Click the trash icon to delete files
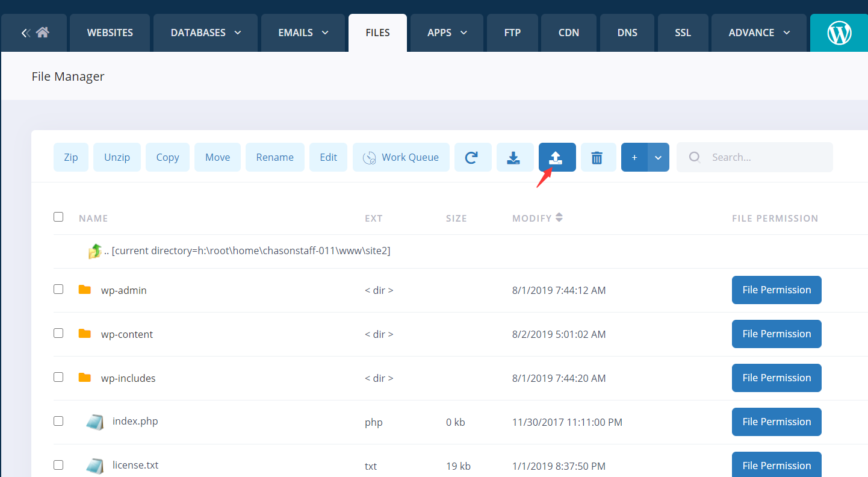This screenshot has height=477, width=868. point(598,157)
